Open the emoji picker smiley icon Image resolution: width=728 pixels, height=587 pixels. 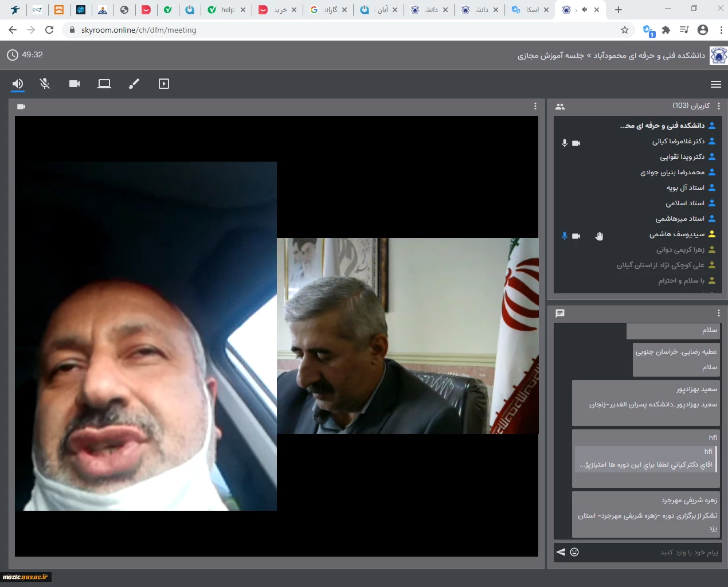pos(574,552)
